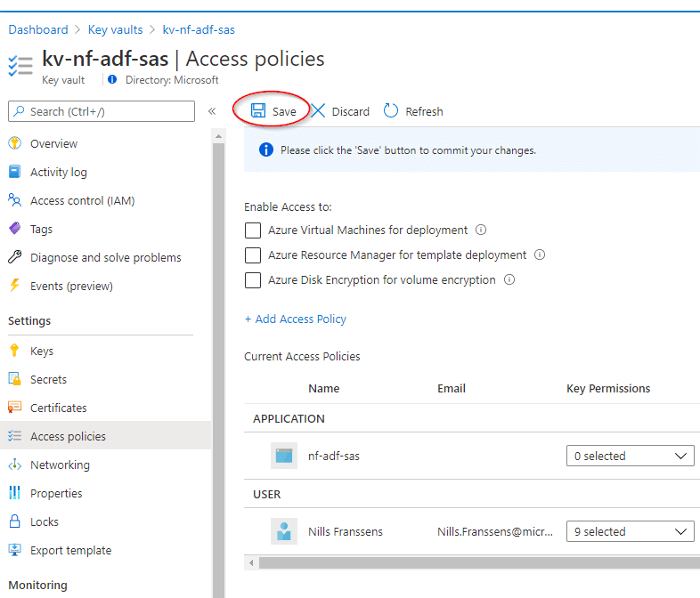Click the Access control (IAM) people icon
The image size is (700, 598).
pos(15,200)
